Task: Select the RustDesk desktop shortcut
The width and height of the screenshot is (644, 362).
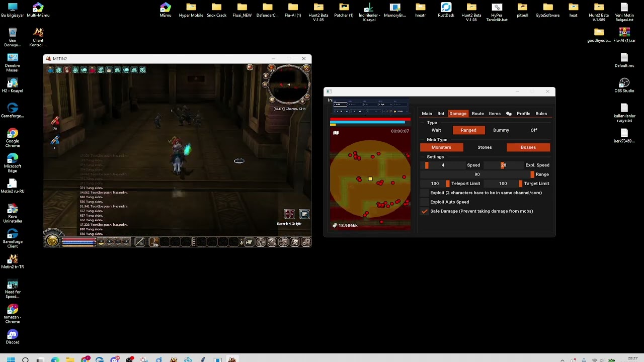Action: (446, 10)
